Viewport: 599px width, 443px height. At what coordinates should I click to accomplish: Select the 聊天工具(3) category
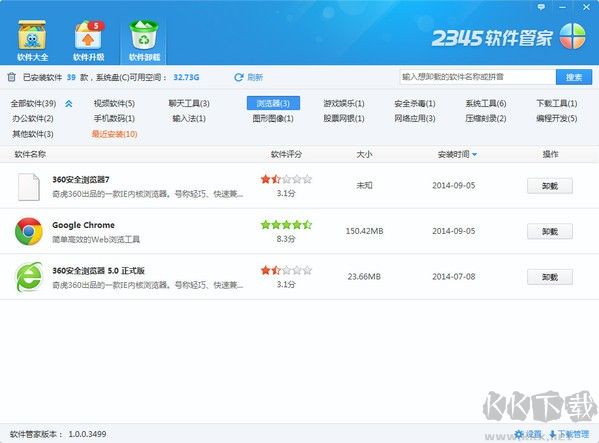189,103
